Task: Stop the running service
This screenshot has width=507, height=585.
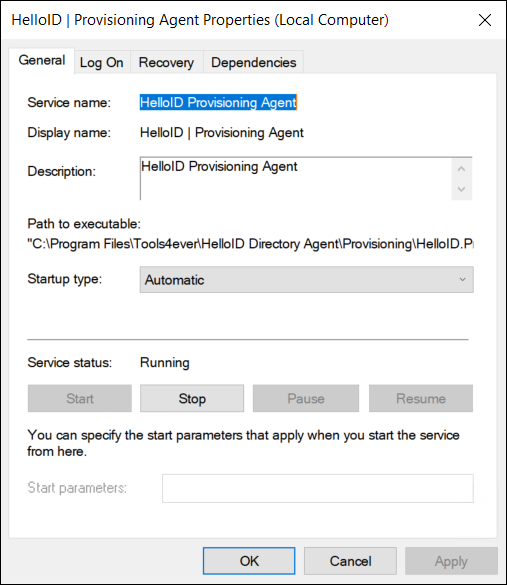Action: (x=192, y=398)
